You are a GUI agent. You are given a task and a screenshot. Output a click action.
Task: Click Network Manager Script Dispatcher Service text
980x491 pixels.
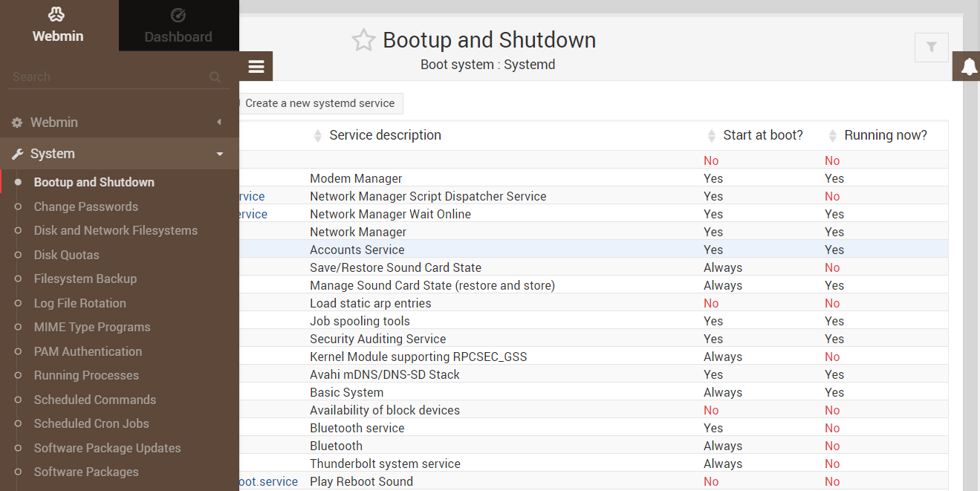428,196
